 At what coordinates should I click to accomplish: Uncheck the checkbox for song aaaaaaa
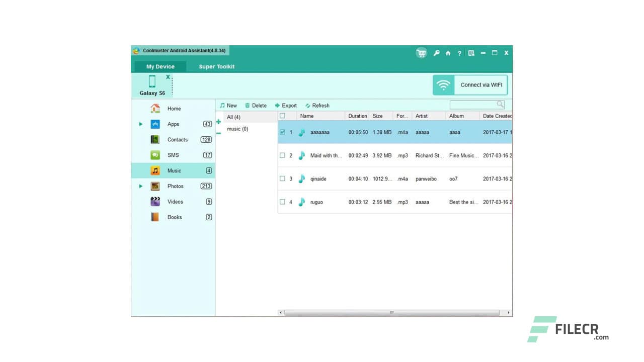coord(282,132)
